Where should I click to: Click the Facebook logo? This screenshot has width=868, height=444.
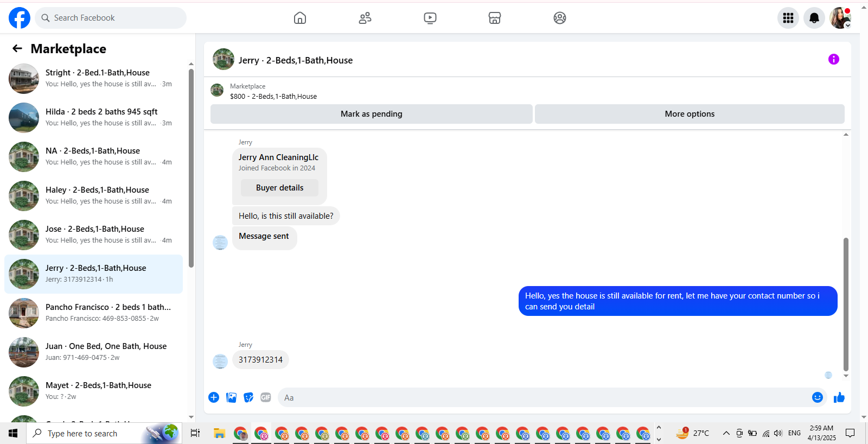coord(20,18)
